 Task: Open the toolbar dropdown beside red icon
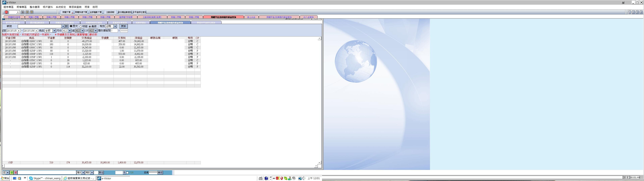(x=18, y=12)
